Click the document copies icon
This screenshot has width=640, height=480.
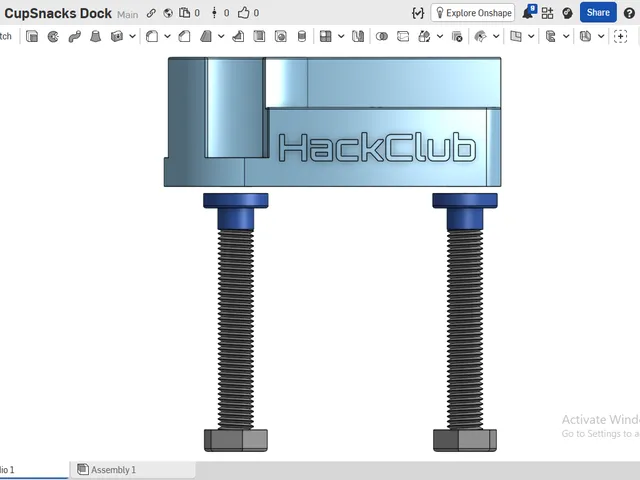click(184, 13)
